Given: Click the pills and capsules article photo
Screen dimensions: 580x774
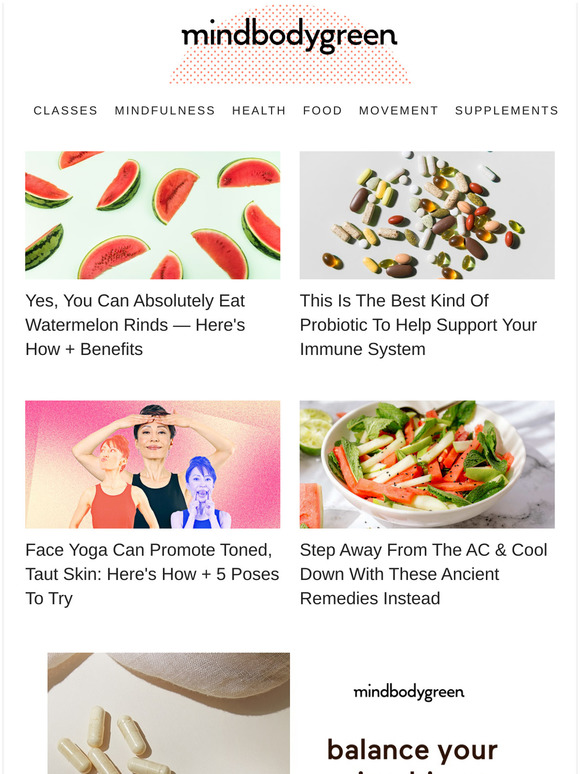Looking at the screenshot, I should pyautogui.click(x=427, y=215).
